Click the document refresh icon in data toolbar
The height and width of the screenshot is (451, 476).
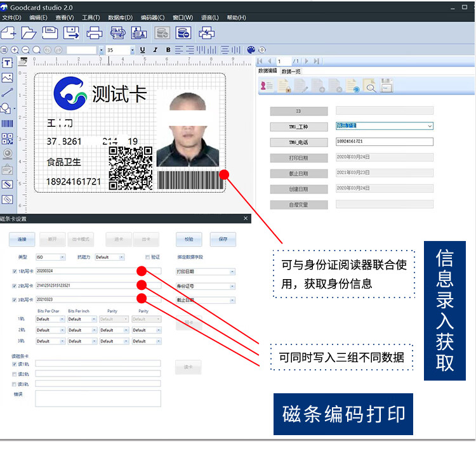353,86
